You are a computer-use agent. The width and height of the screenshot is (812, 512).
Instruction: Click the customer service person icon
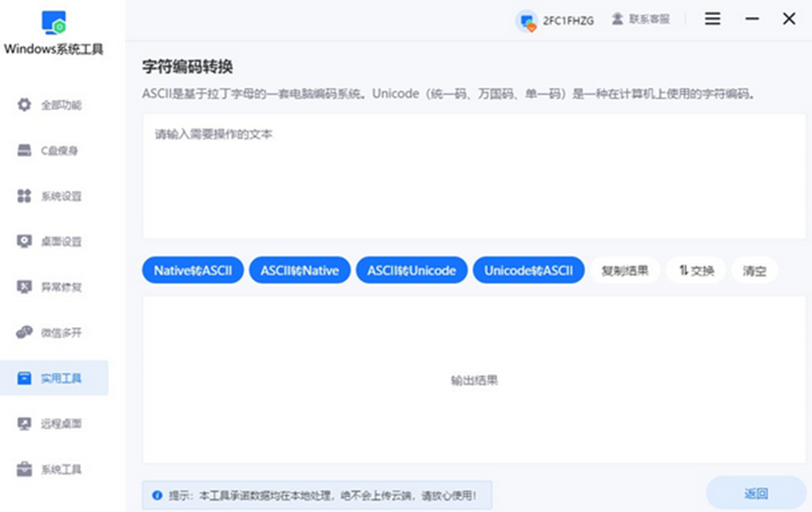(x=618, y=19)
